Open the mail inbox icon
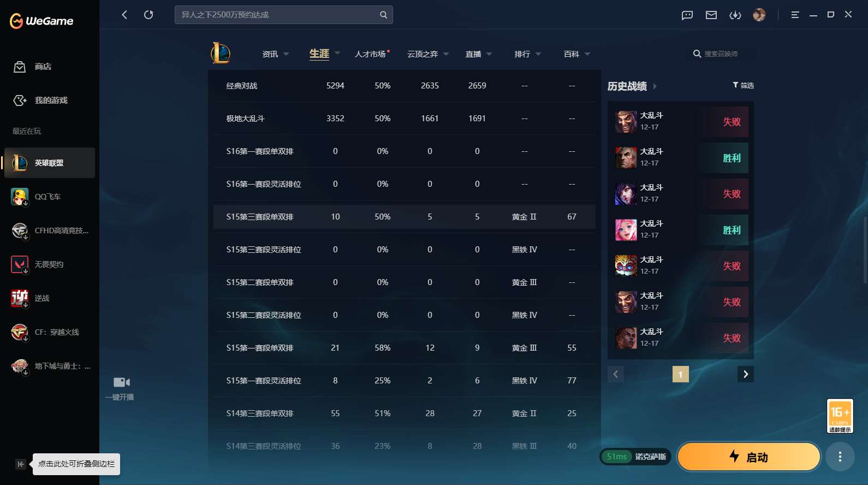Image resolution: width=868 pixels, height=485 pixels. coord(711,15)
